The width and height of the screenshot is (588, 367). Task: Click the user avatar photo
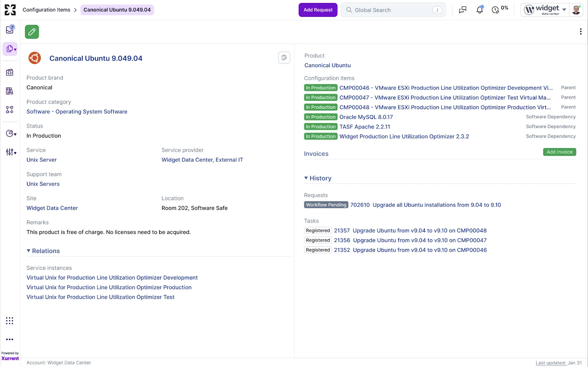(x=576, y=10)
